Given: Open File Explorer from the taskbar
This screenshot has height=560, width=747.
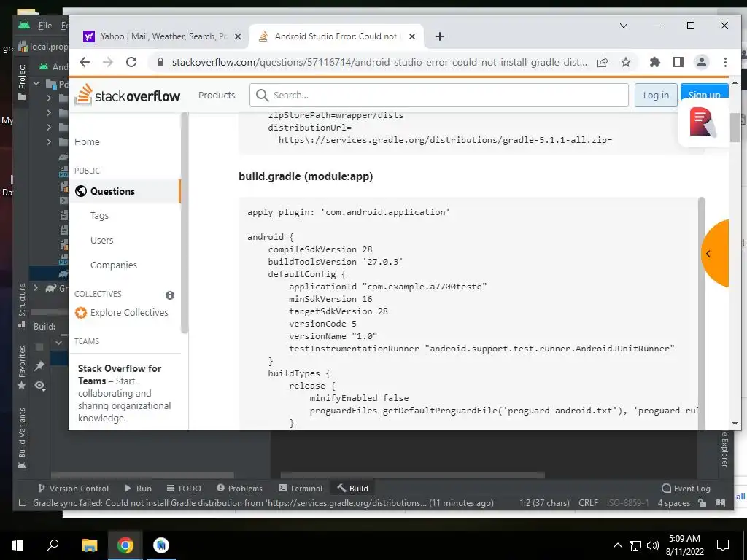Looking at the screenshot, I should [x=89, y=545].
